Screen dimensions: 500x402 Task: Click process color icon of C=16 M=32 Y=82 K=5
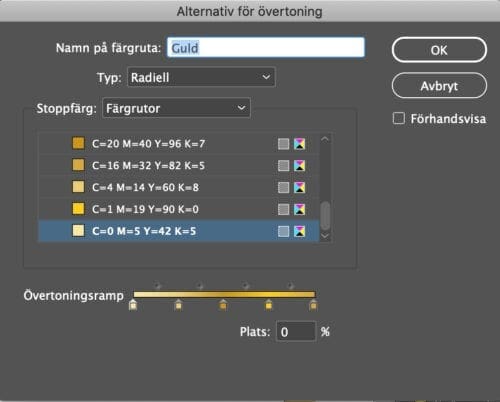283,166
